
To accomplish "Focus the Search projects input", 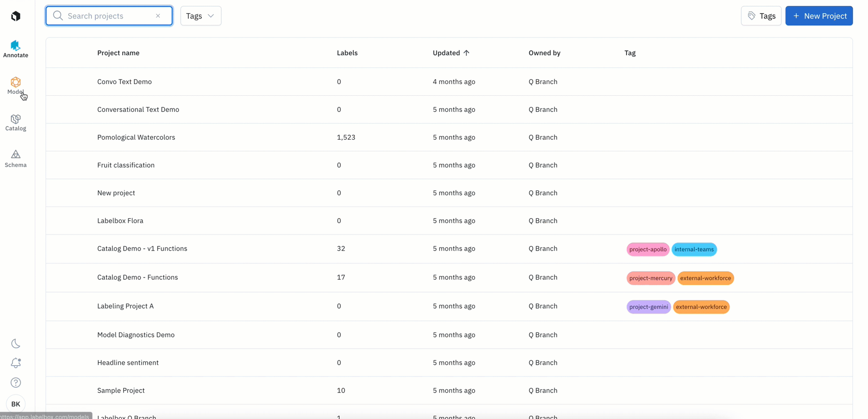I will 109,16.
